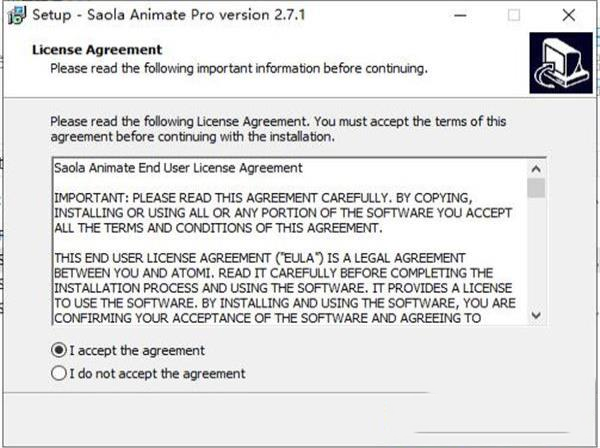Select the 'I accept the agreement' radio button
Screen dimensions: 600x448
(x=59, y=350)
